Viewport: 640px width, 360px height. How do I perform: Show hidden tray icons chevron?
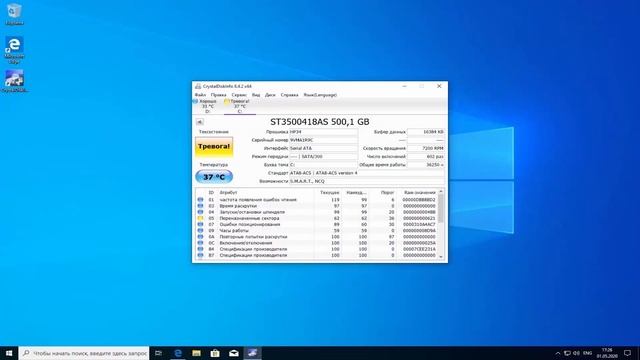pyautogui.click(x=558, y=353)
